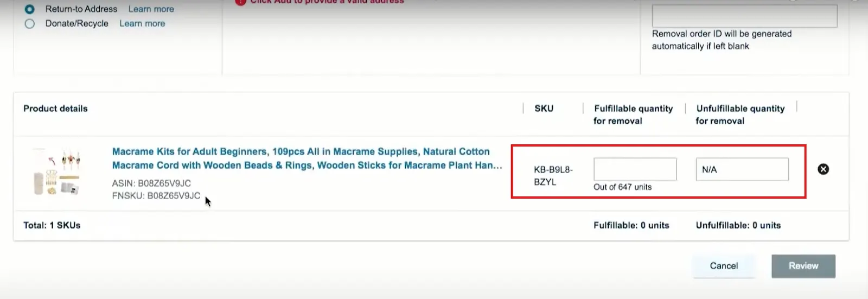Click the Unfulfillable quantity for removal header
The height and width of the screenshot is (299, 868).
pyautogui.click(x=741, y=114)
